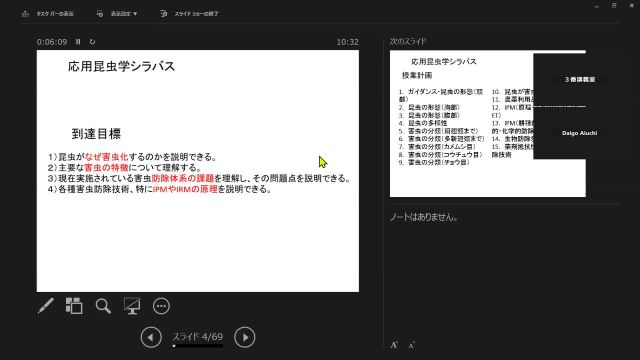Restart the presentation timer
The height and width of the screenshot is (360, 640).
click(x=92, y=42)
